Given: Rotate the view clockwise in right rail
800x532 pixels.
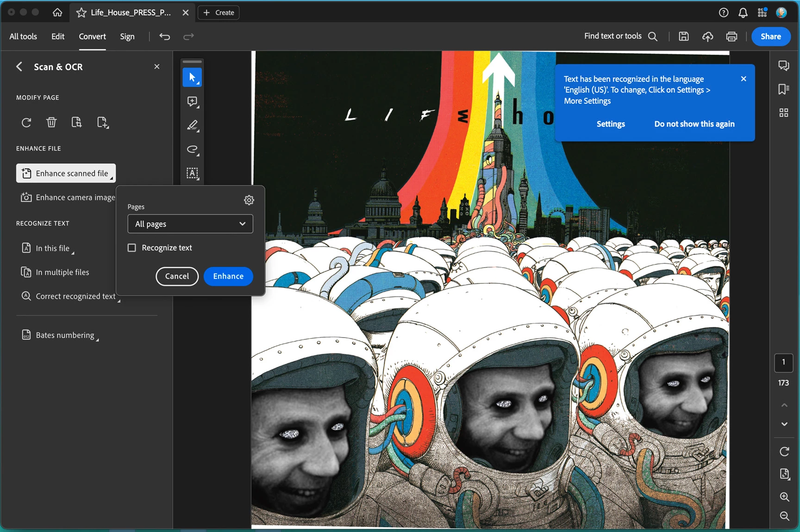Looking at the screenshot, I should click(784, 451).
